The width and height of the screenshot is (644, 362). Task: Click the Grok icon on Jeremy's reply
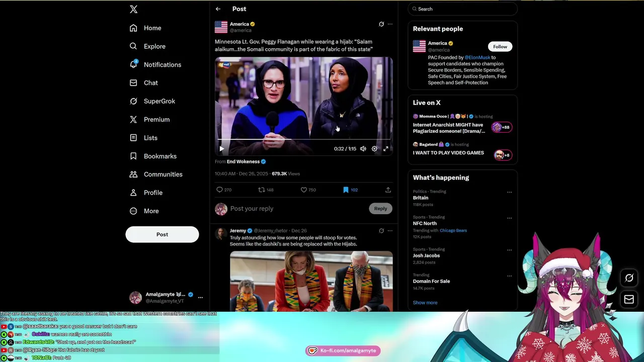[381, 231]
